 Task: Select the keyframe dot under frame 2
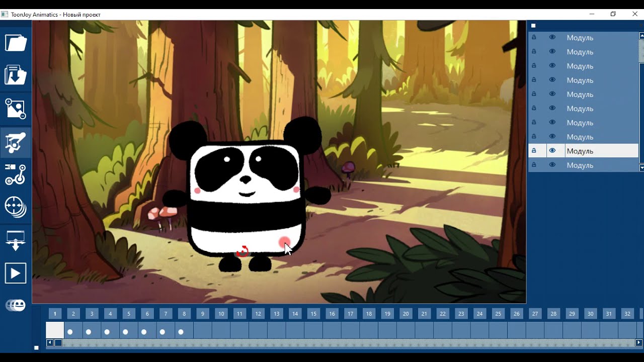pyautogui.click(x=70, y=332)
